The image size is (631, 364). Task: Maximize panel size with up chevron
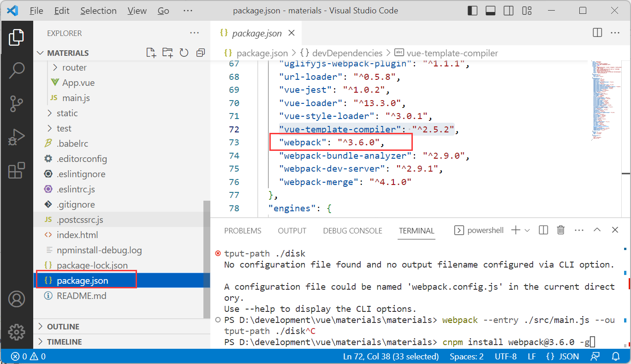pyautogui.click(x=597, y=230)
